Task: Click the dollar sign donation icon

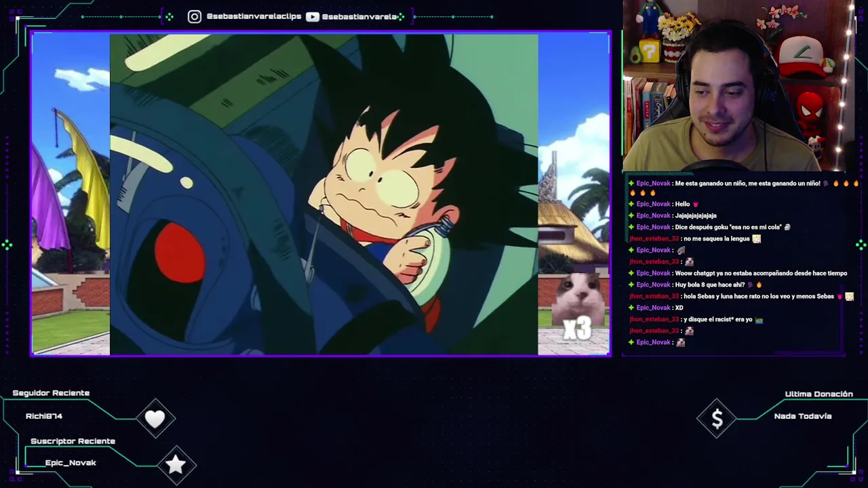Action: [x=717, y=420]
